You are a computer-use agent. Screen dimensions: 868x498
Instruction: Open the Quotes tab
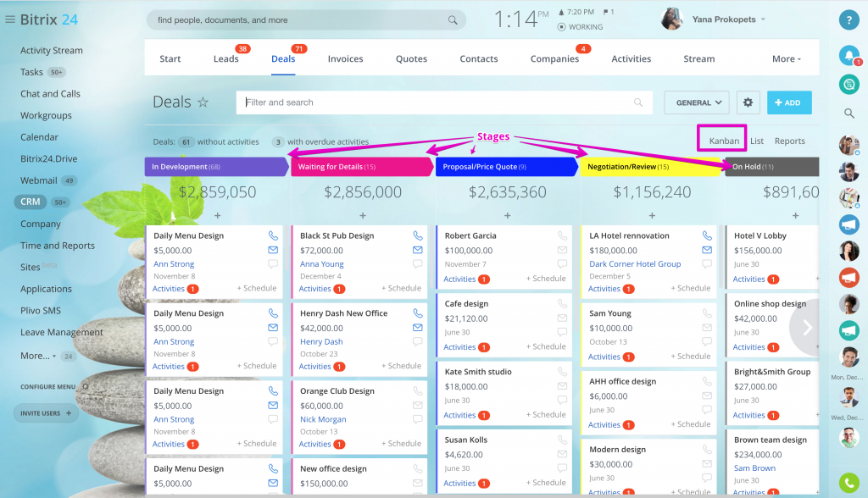pos(411,58)
